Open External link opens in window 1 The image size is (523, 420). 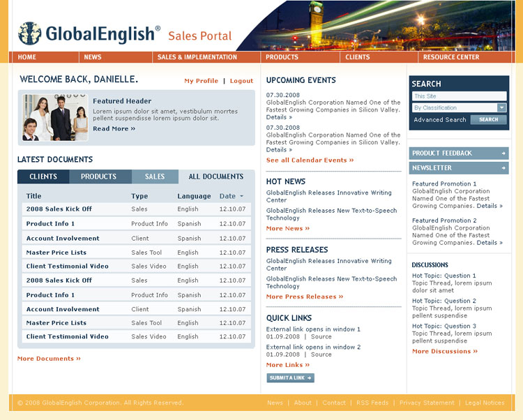tap(313, 329)
